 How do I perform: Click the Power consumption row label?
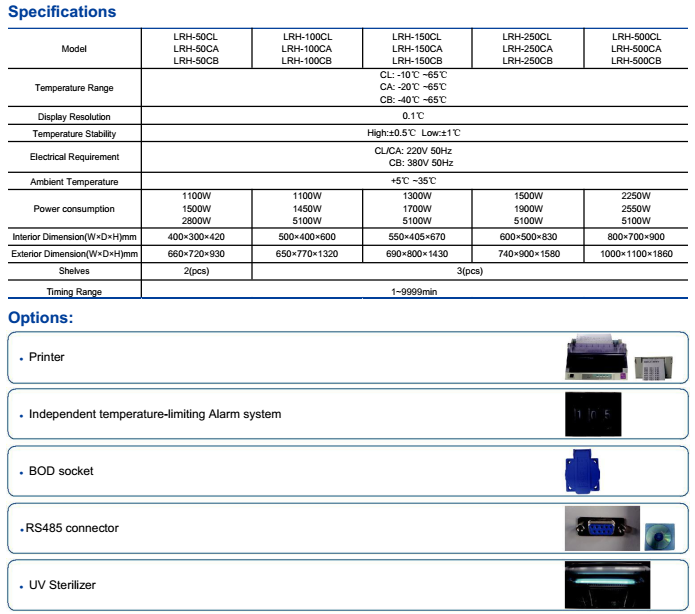point(74,209)
